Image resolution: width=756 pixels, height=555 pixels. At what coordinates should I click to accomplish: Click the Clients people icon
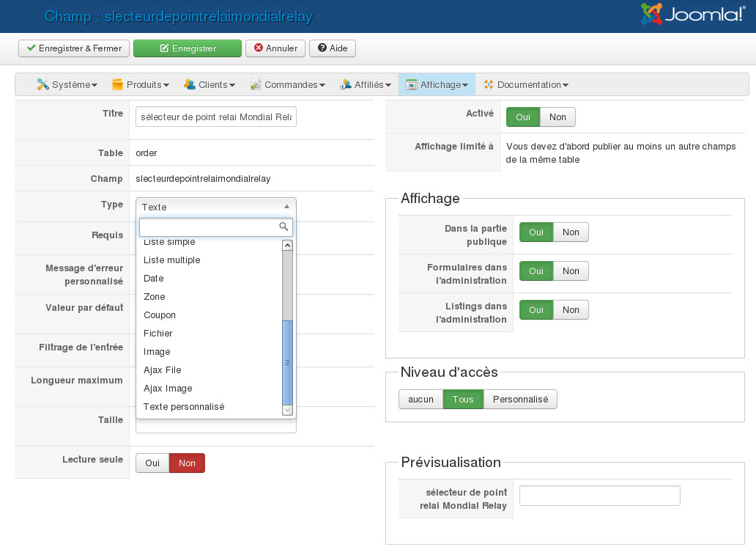[190, 84]
